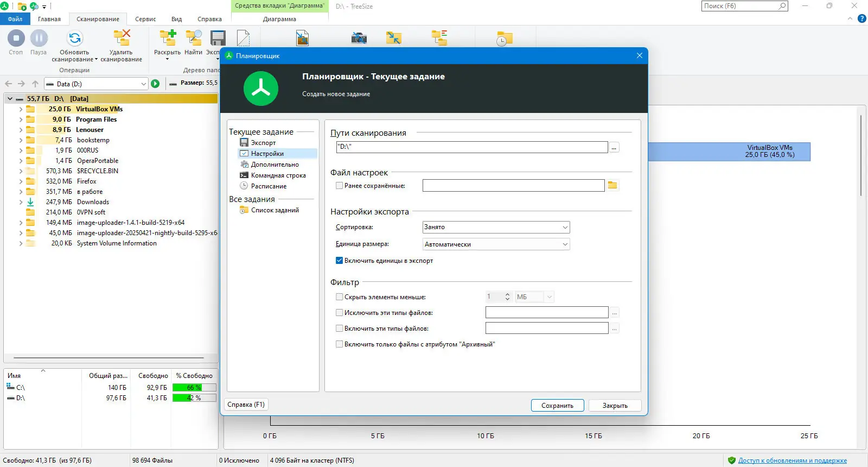The height and width of the screenshot is (467, 868).
Task: Open Командная строка in the scheduler sidebar
Action: pyautogui.click(x=278, y=175)
